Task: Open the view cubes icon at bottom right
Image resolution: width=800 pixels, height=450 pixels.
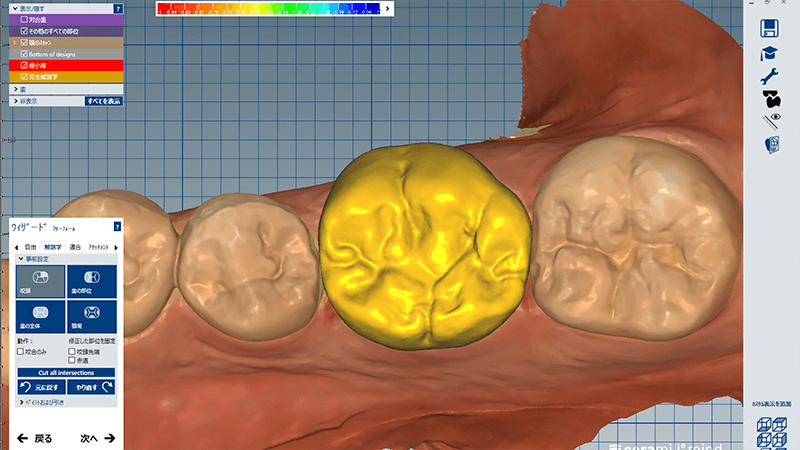Action: (771, 430)
